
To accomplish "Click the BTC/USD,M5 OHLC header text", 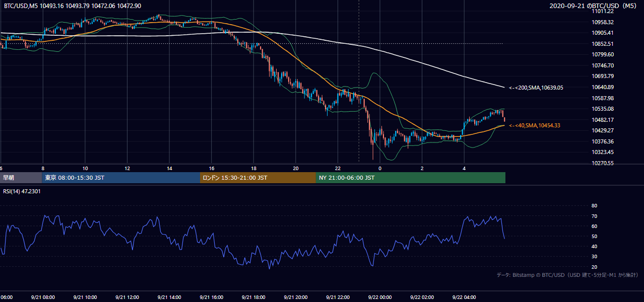I will click(73, 6).
